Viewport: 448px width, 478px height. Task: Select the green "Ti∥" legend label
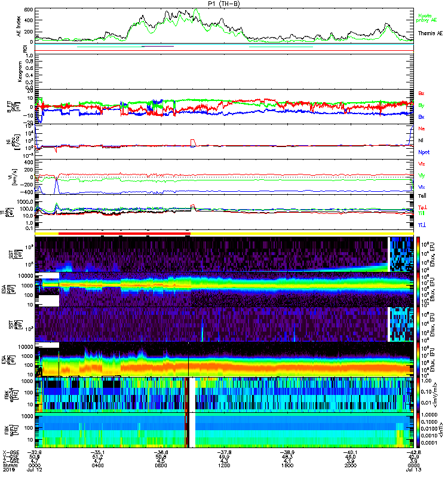pos(421,213)
